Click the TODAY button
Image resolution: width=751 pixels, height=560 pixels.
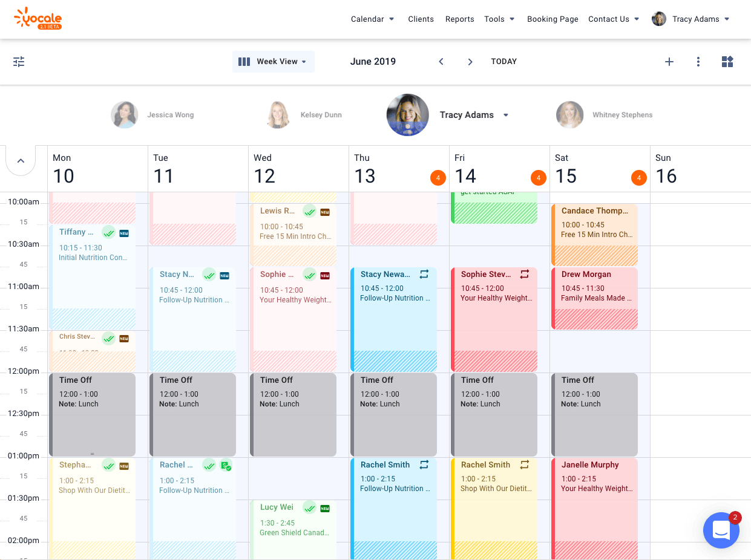coord(503,61)
